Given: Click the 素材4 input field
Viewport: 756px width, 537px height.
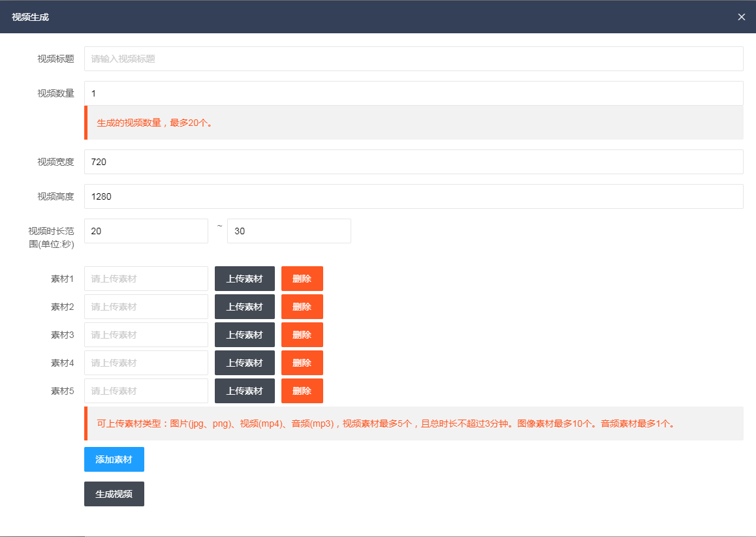Looking at the screenshot, I should click(146, 363).
